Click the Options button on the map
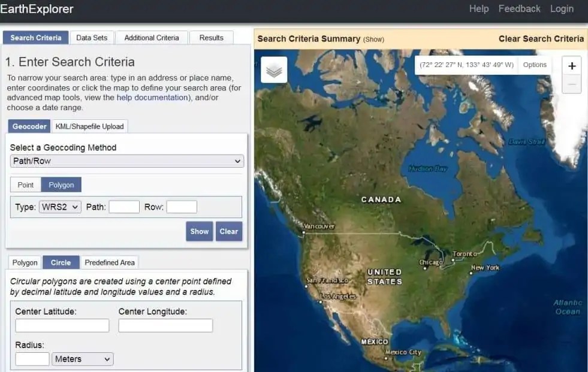This screenshot has width=588, height=372. tap(534, 65)
